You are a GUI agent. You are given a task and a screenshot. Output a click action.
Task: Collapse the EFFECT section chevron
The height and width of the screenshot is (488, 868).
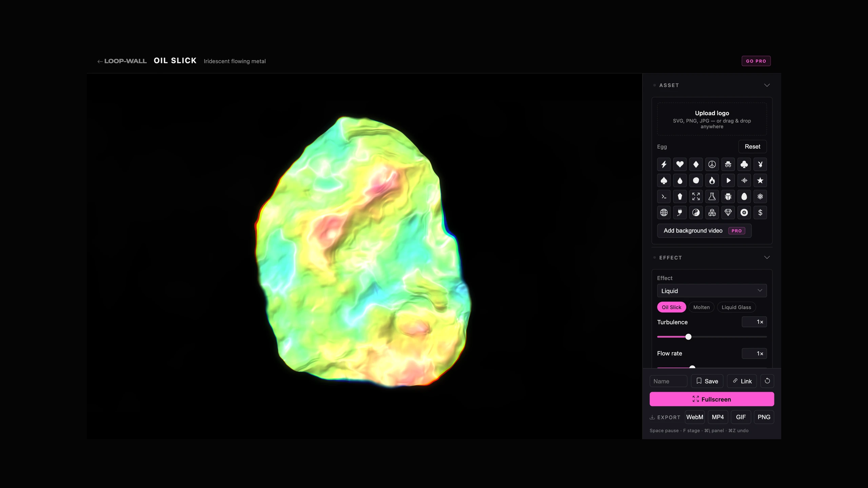767,258
